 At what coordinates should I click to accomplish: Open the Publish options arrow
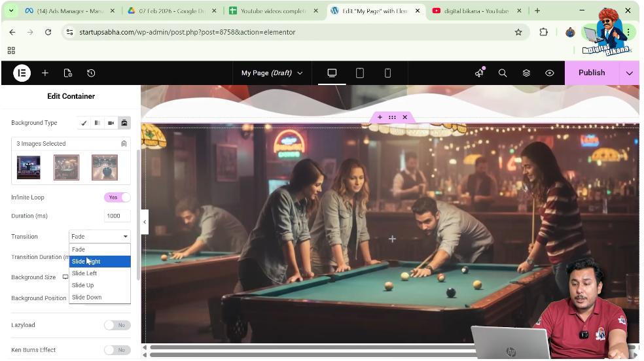click(x=629, y=73)
